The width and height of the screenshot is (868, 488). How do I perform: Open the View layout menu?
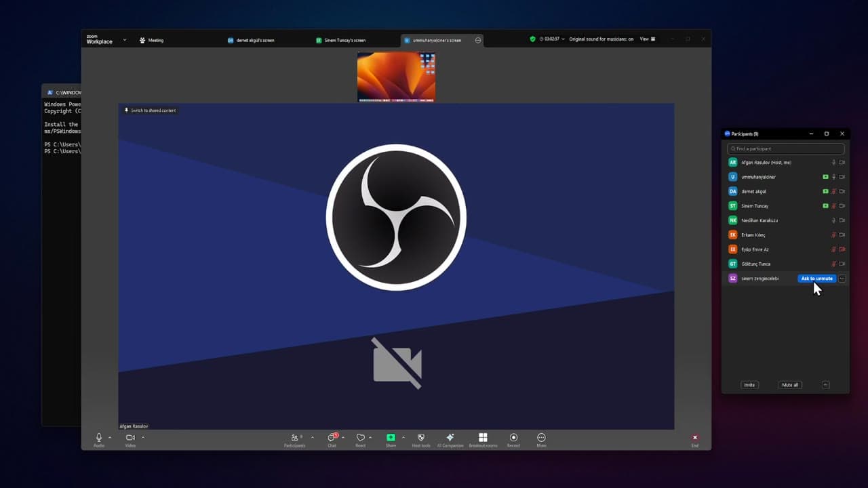[x=648, y=39]
